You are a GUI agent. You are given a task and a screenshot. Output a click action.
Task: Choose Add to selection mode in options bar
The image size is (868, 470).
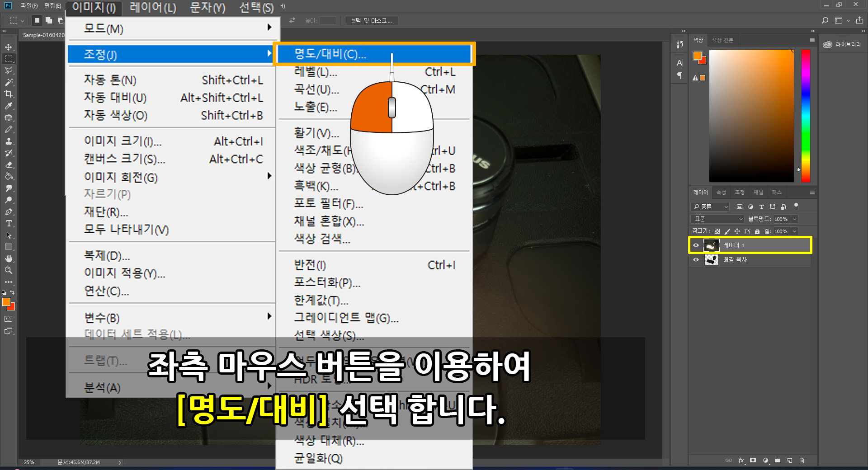click(x=49, y=20)
